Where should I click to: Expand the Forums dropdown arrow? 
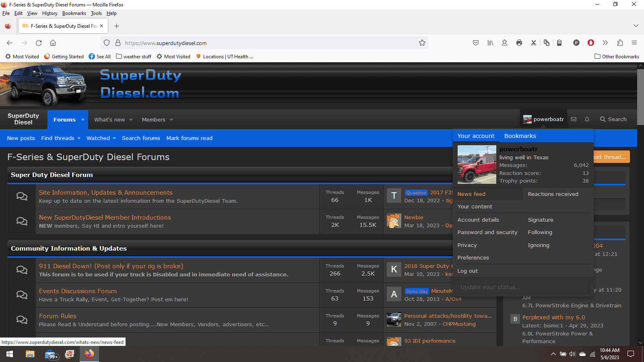[83, 120]
